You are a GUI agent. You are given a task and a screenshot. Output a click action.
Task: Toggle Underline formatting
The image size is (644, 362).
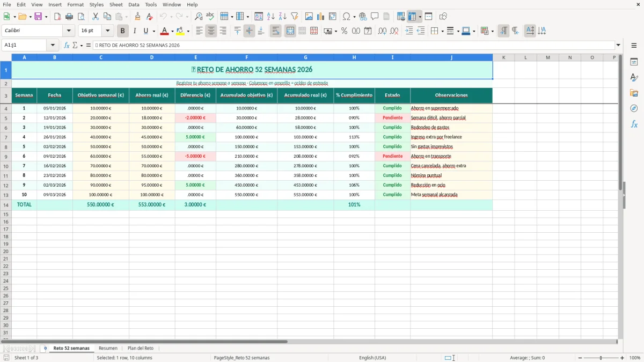145,31
